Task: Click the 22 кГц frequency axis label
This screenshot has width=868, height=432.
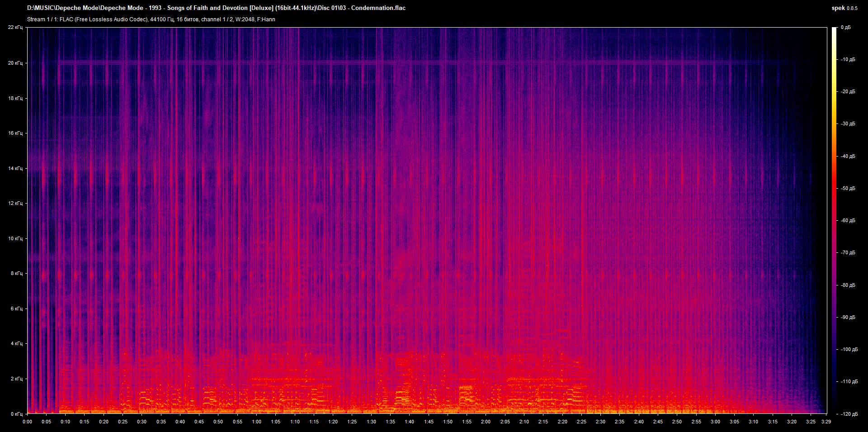Action: (x=15, y=28)
